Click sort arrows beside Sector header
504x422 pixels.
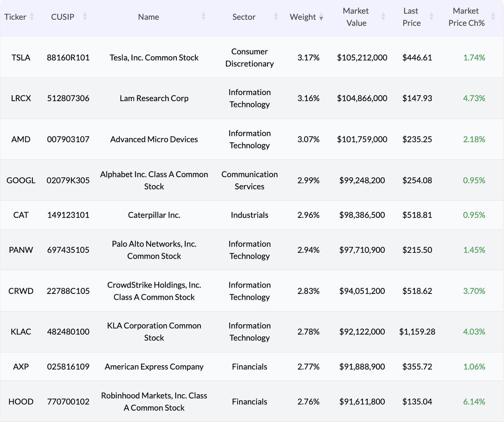click(276, 17)
